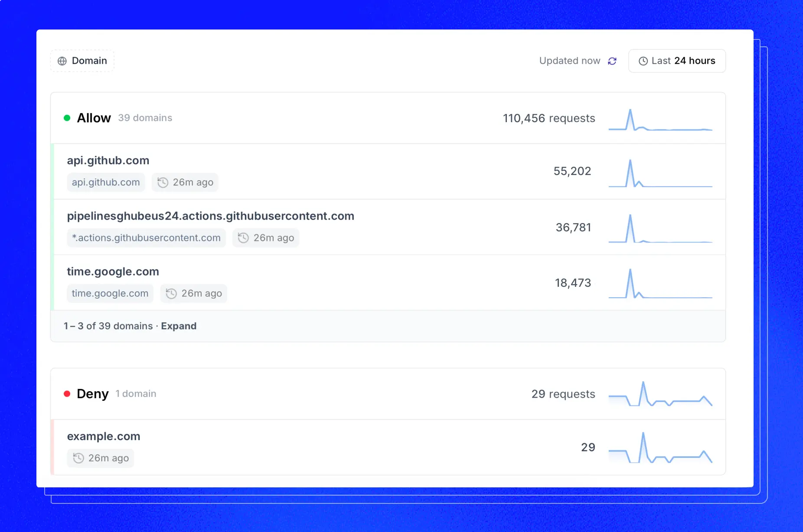Click history icon in api.github.com row
This screenshot has height=532, width=803.
163,182
